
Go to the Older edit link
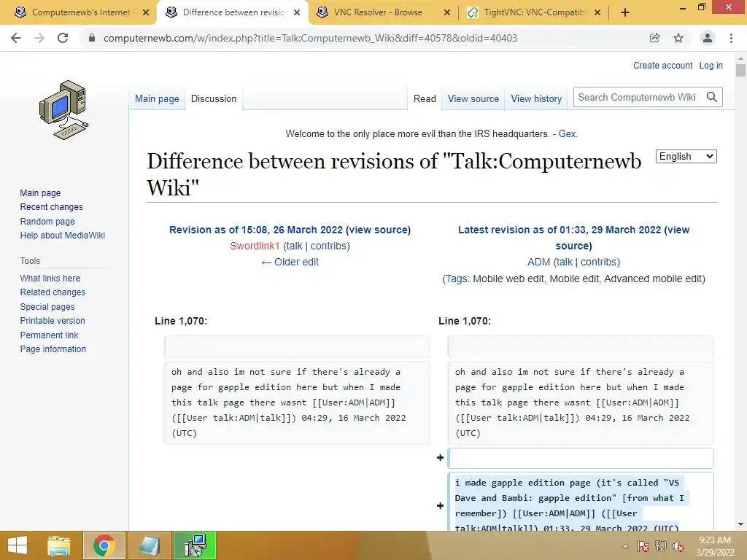point(290,262)
